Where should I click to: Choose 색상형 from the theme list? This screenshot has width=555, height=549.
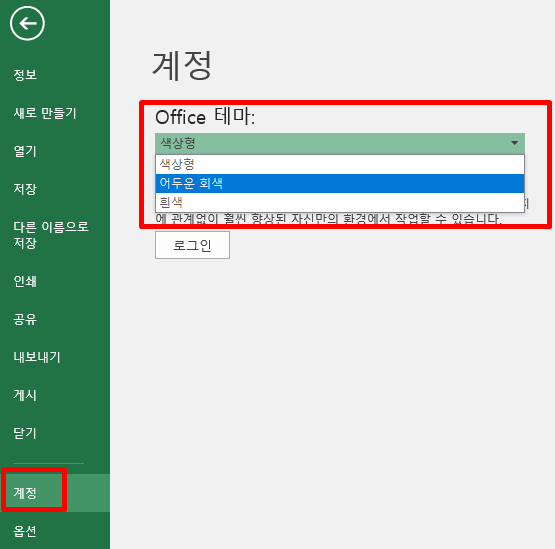(x=340, y=165)
